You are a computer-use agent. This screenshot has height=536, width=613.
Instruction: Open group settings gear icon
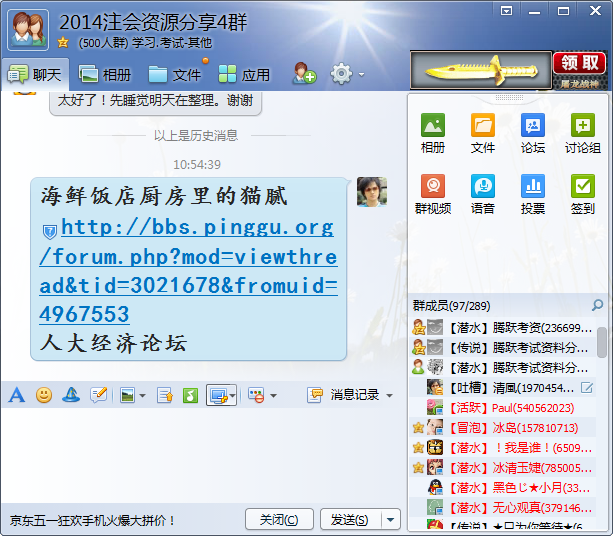point(341,73)
